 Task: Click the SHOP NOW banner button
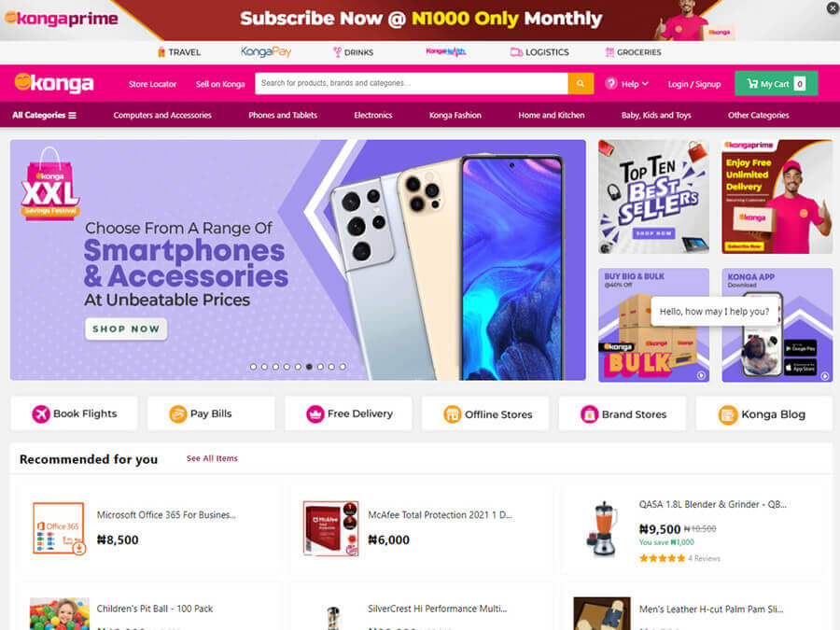click(x=126, y=329)
